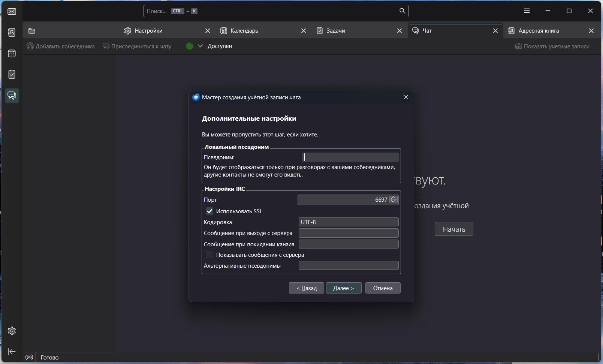Click the Далее button

click(344, 288)
